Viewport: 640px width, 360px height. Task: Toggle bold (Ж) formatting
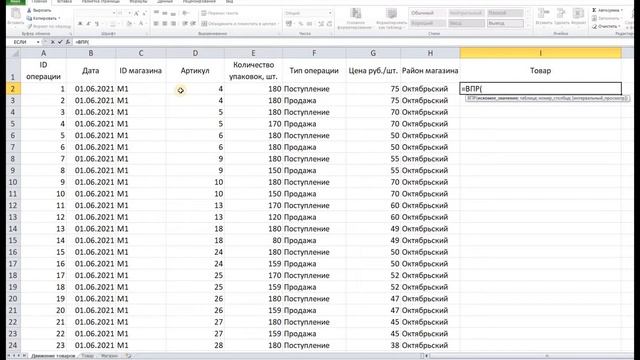tap(80, 24)
